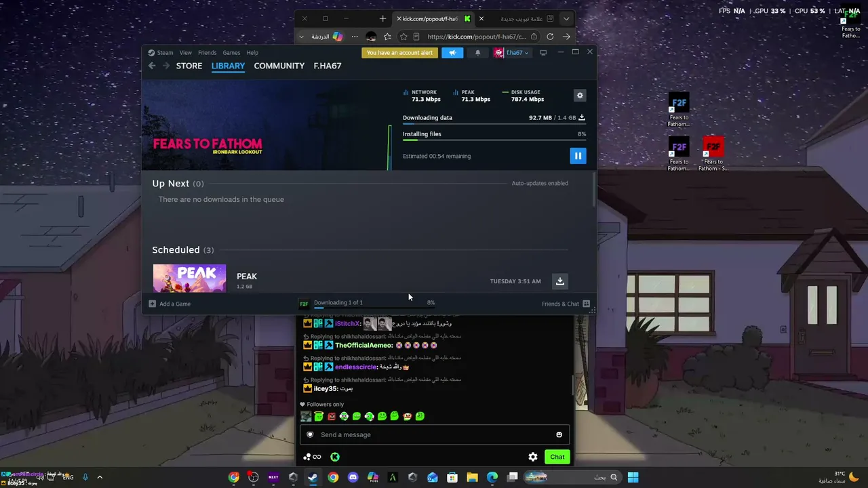Image resolution: width=868 pixels, height=488 pixels.
Task: Click the iStitchX username in chat
Action: (348, 324)
